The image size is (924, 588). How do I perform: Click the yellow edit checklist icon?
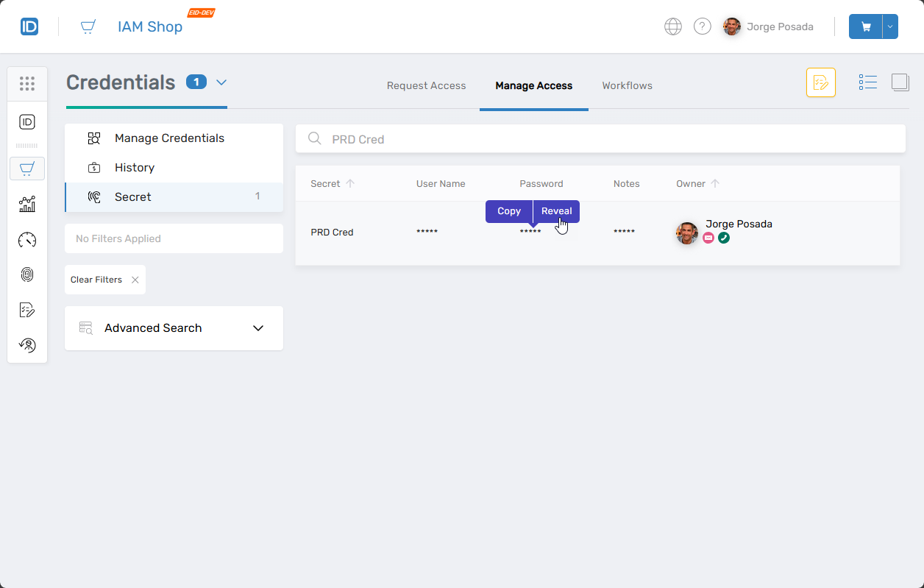[820, 82]
